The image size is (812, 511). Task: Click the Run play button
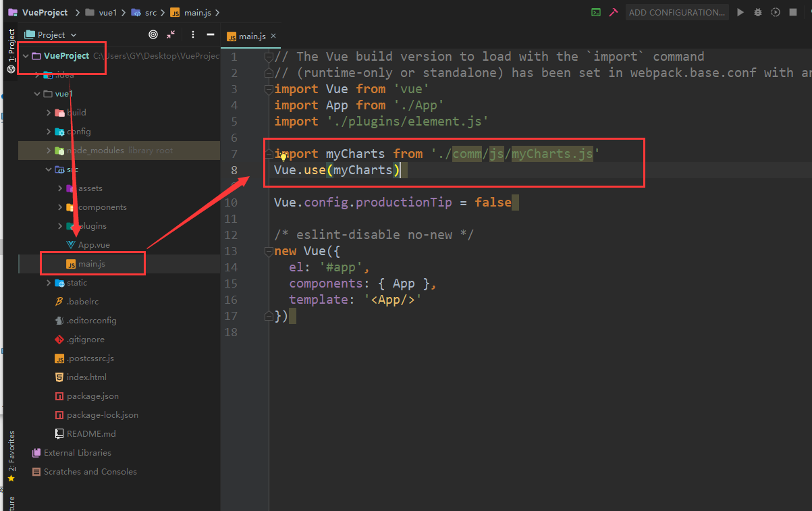point(740,12)
